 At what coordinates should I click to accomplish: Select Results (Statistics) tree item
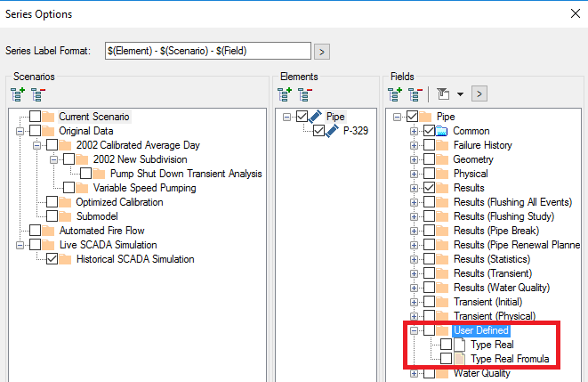click(492, 259)
